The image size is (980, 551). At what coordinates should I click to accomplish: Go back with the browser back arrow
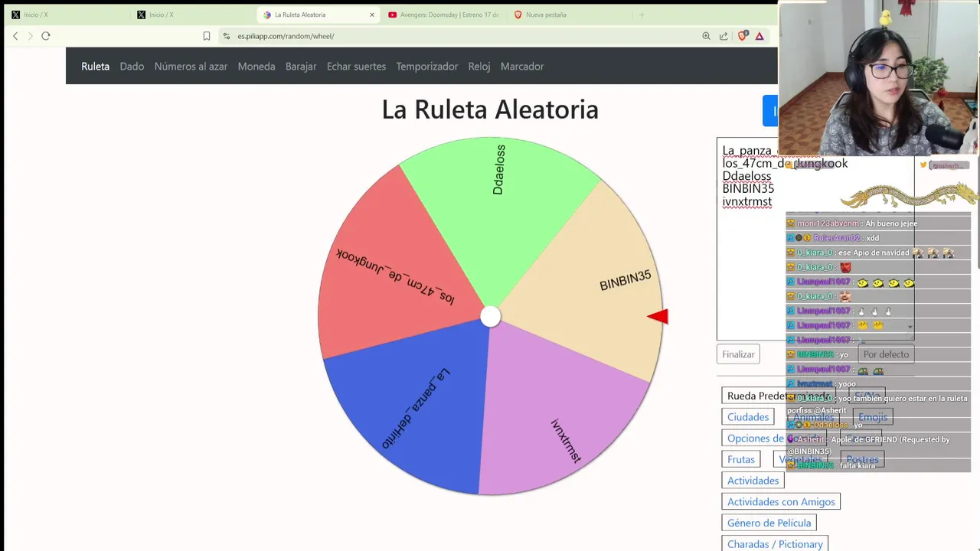(15, 36)
